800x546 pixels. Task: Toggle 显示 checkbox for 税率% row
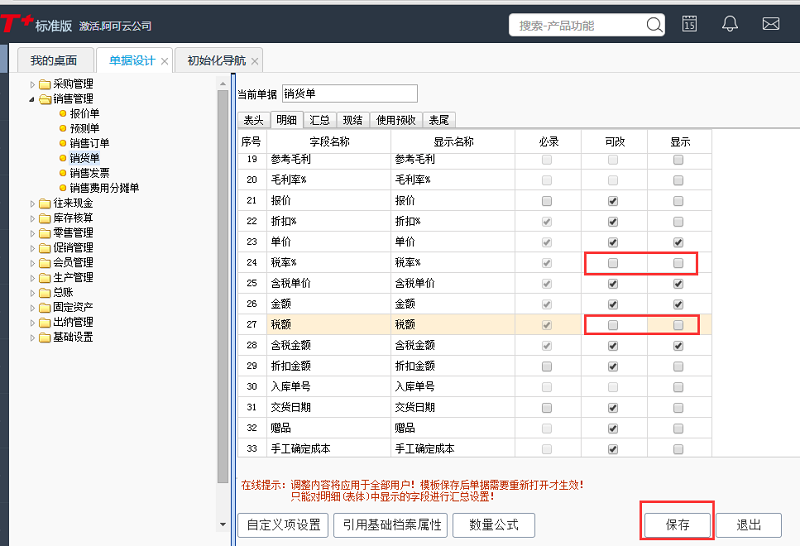tap(678, 263)
